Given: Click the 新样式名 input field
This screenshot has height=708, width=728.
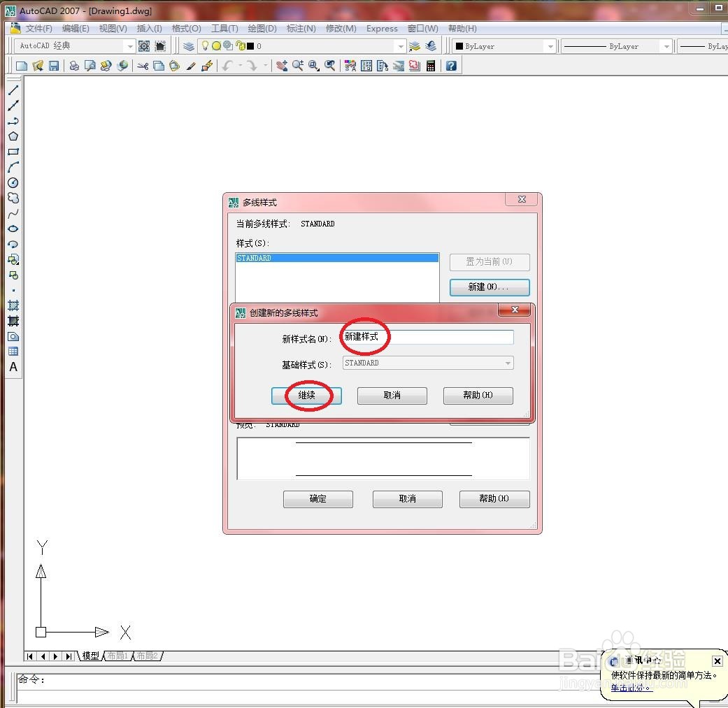Looking at the screenshot, I should point(428,337).
